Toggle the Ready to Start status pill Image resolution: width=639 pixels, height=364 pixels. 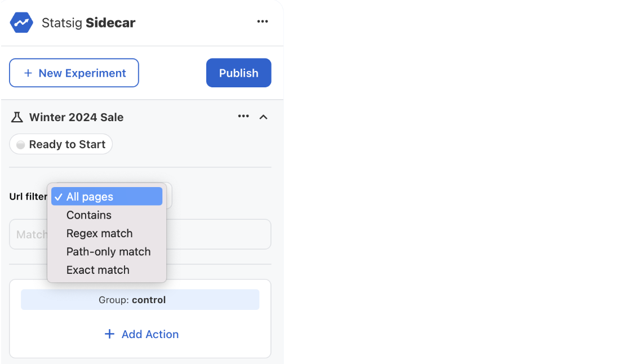click(60, 144)
